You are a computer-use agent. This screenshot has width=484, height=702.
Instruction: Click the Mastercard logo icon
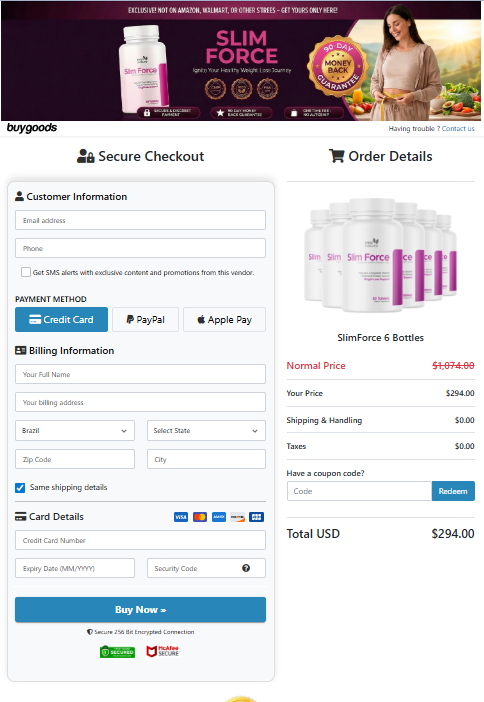click(x=200, y=517)
